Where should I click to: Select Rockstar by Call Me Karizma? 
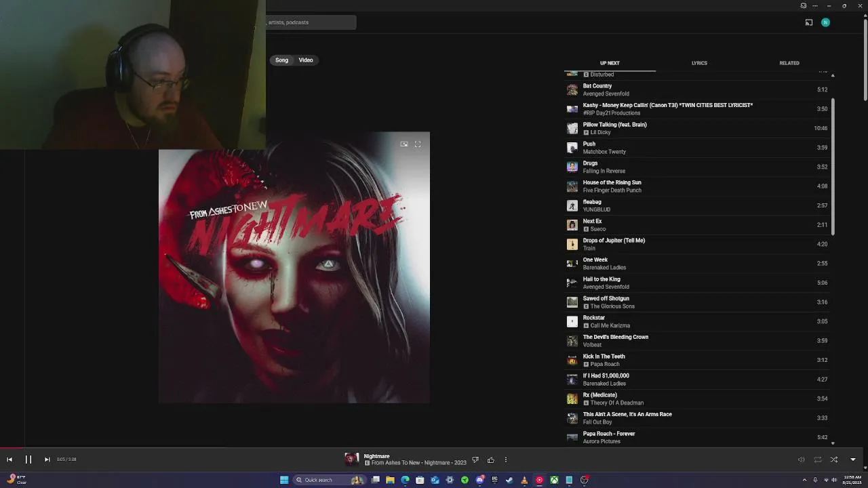[696, 321]
